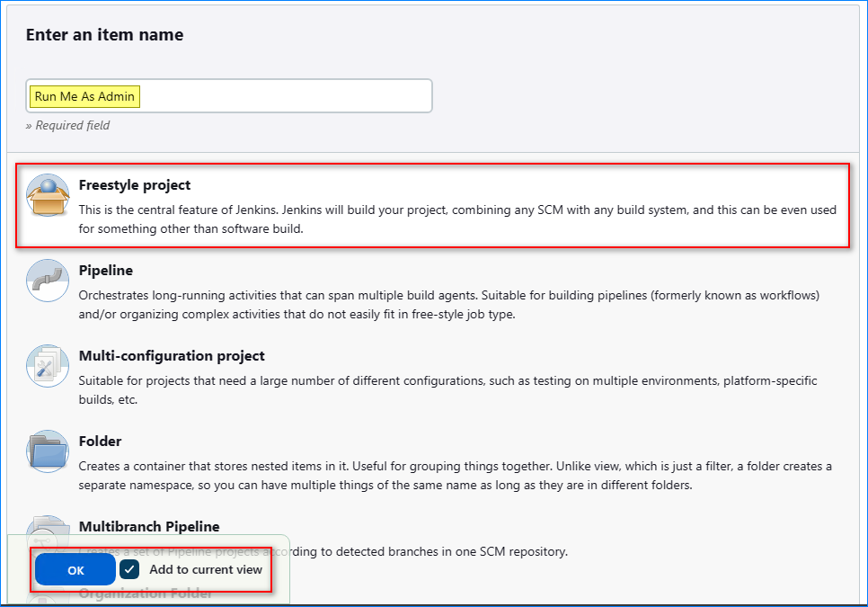The height and width of the screenshot is (607, 868).
Task: Choose Multibranch Pipeline title
Action: click(149, 526)
